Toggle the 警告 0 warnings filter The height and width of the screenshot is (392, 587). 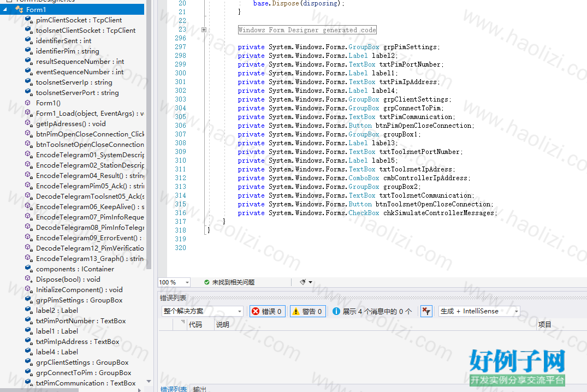pyautogui.click(x=308, y=312)
